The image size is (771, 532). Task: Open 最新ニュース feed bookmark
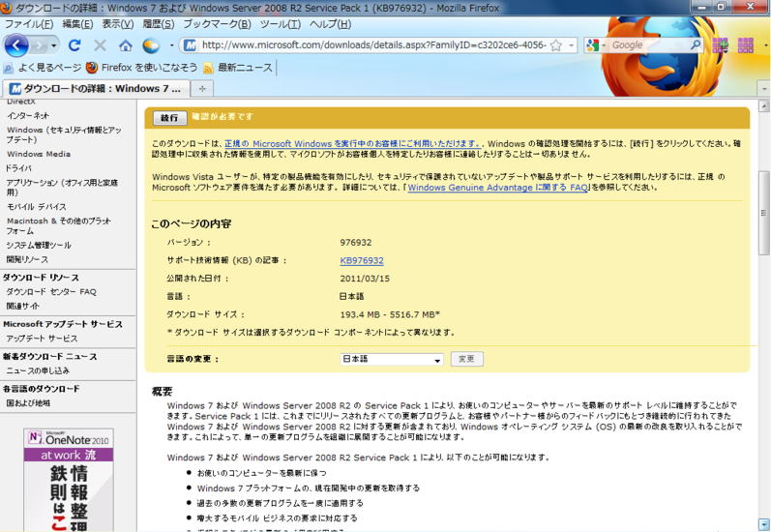[238, 68]
